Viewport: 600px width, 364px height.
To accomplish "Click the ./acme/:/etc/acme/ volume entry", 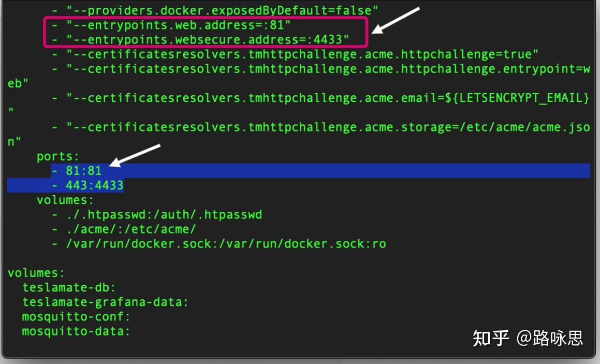I will (130, 229).
